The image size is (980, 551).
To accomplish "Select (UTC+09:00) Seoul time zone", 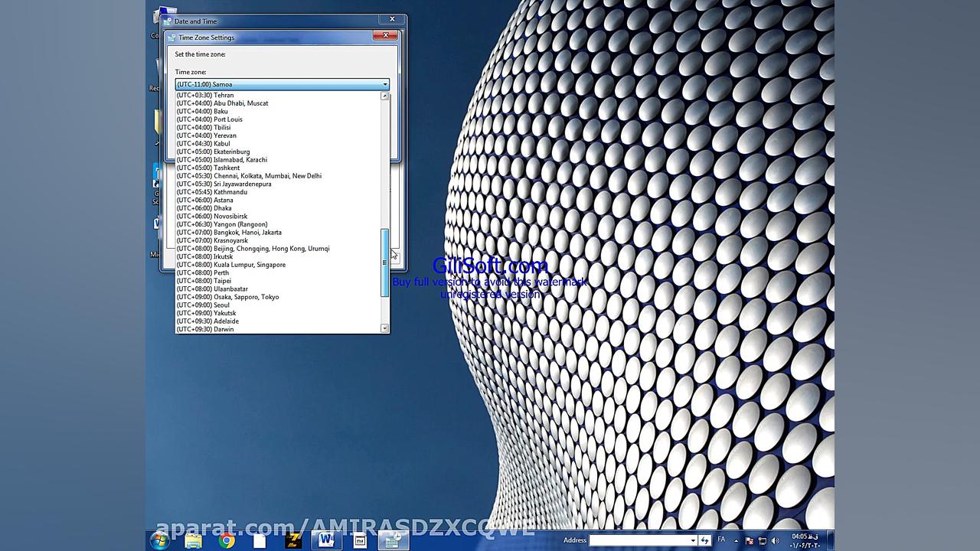I will [x=278, y=305].
